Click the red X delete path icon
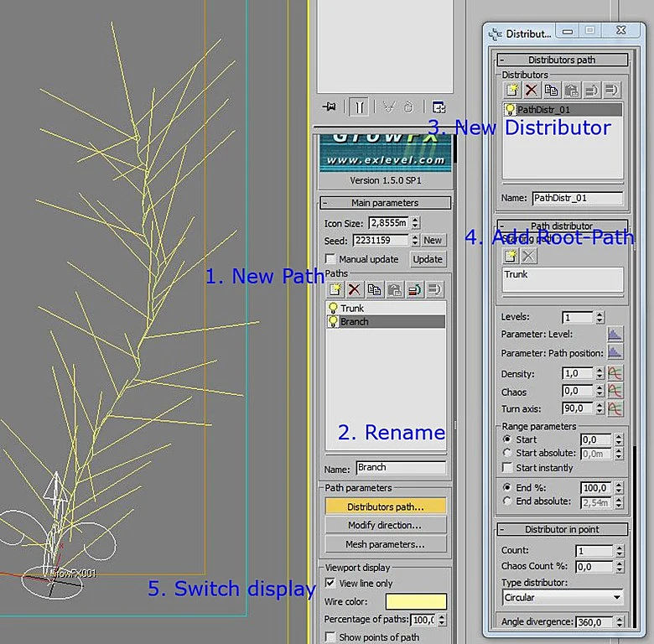Image resolution: width=654 pixels, height=644 pixels. coord(354,289)
